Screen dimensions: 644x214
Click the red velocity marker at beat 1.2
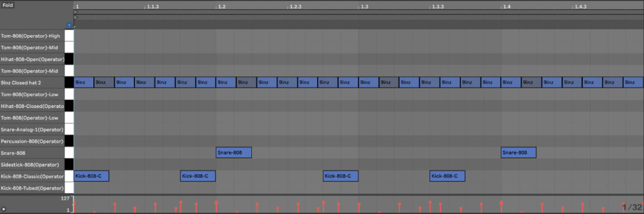tap(216, 206)
